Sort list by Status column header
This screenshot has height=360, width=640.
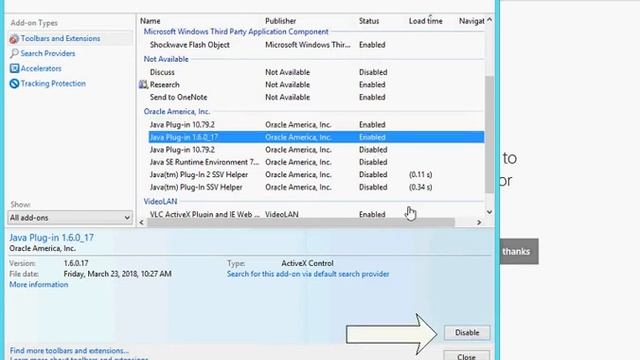click(x=369, y=21)
